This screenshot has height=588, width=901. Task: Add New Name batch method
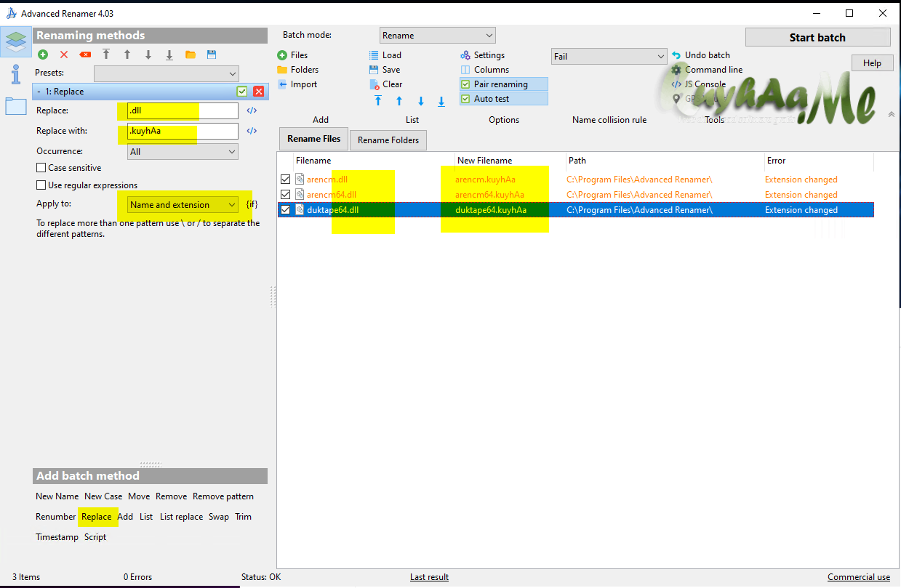click(57, 496)
